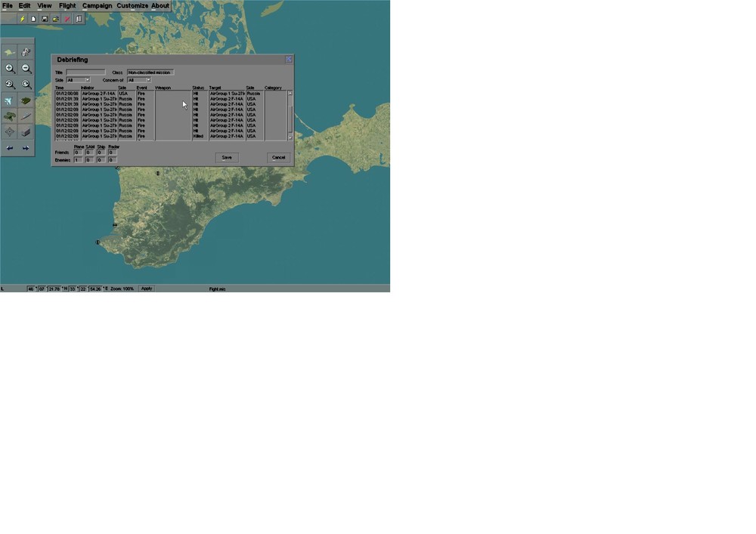756x534 pixels.
Task: Open the Flight menu
Action: point(67,6)
